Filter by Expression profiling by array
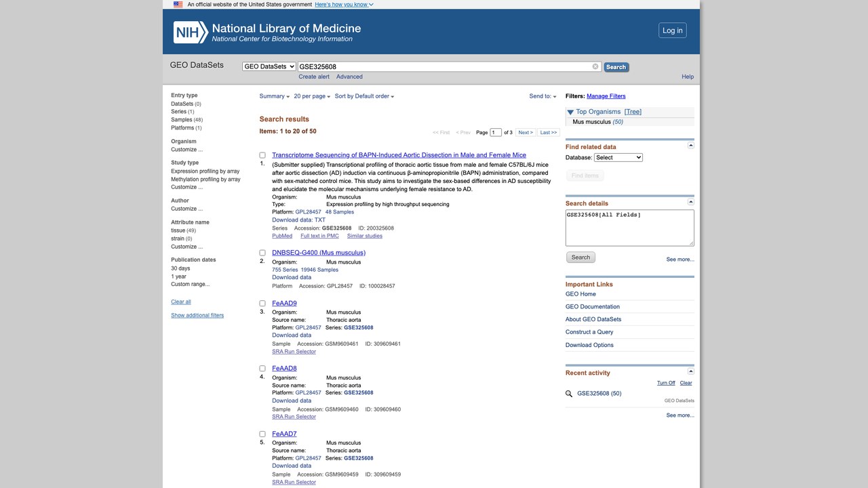 [x=205, y=171]
